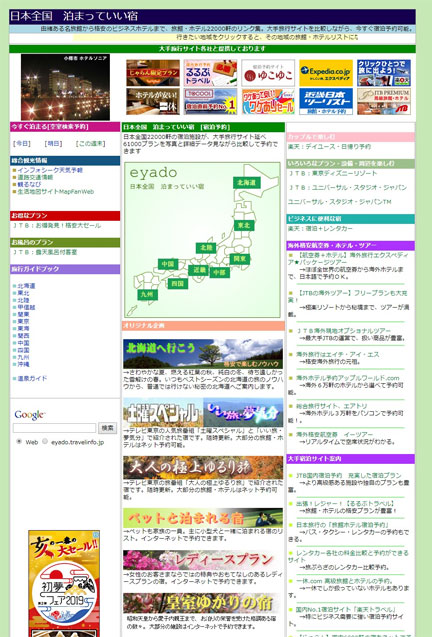Select 九州 on the Japan map
This screenshot has height=637, width=432.
coord(147,295)
